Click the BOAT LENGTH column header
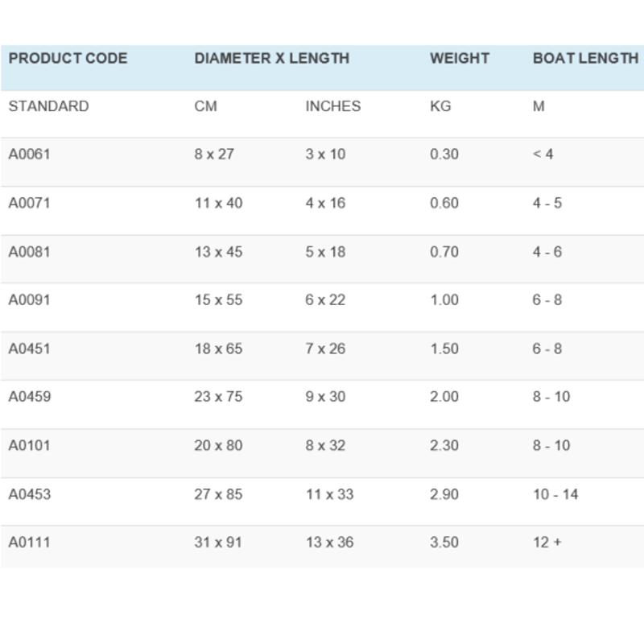644x644 pixels. click(585, 59)
